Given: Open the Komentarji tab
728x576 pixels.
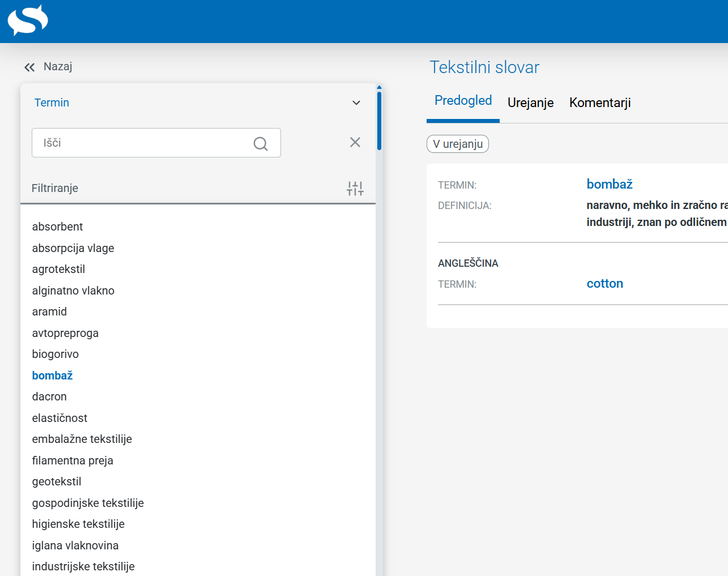Looking at the screenshot, I should pyautogui.click(x=600, y=103).
